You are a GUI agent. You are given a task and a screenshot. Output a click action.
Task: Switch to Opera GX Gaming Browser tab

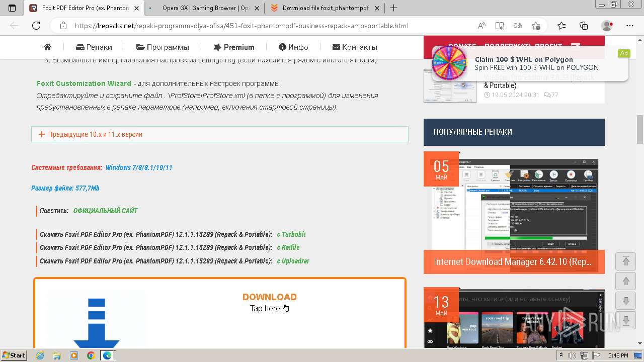click(206, 8)
